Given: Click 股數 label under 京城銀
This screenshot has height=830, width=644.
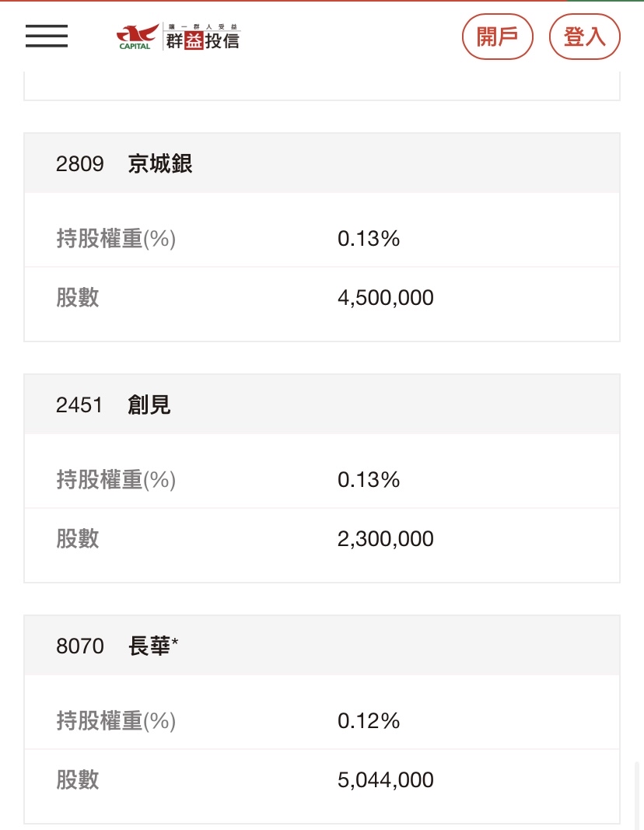Looking at the screenshot, I should click(x=78, y=297).
